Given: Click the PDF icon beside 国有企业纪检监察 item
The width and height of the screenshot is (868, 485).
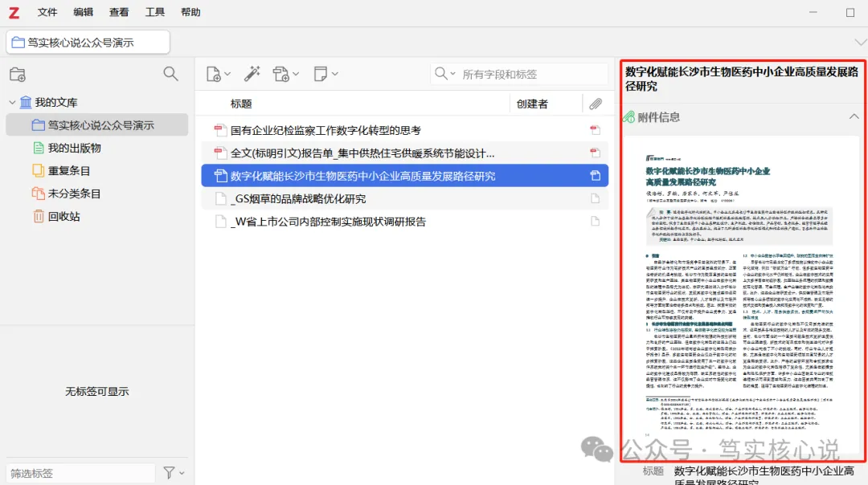Looking at the screenshot, I should [x=220, y=130].
